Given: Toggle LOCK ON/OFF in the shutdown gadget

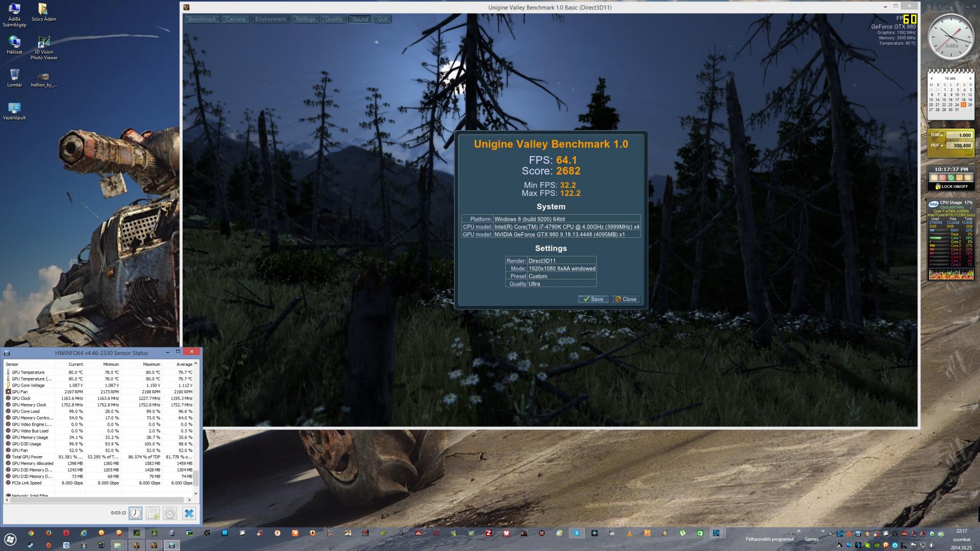Looking at the screenshot, I should tap(951, 187).
